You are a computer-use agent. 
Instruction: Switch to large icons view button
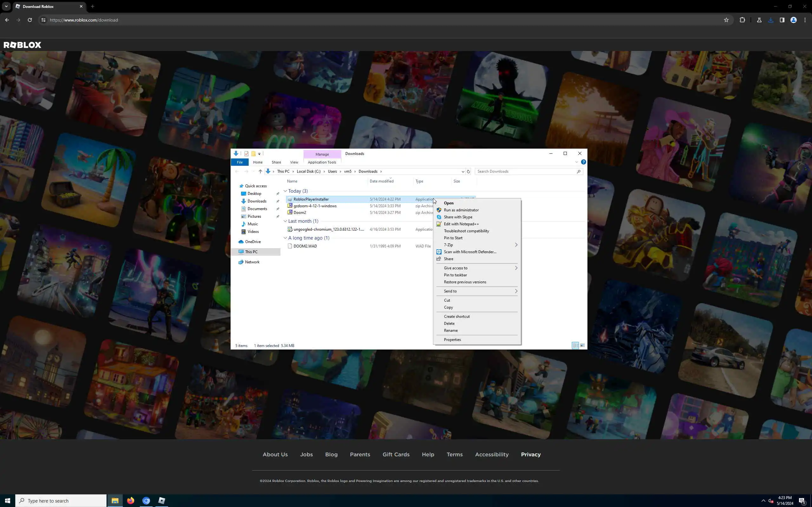pyautogui.click(x=582, y=345)
